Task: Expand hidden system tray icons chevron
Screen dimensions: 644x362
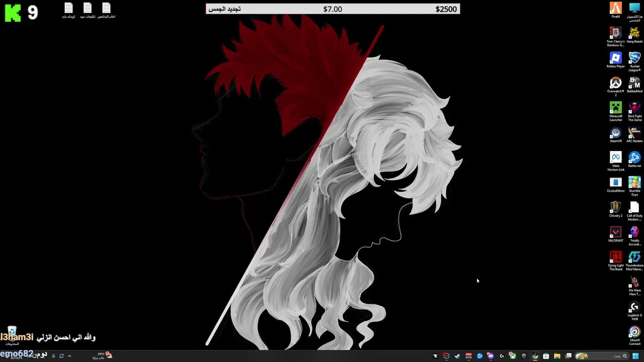Action: click(x=69, y=356)
